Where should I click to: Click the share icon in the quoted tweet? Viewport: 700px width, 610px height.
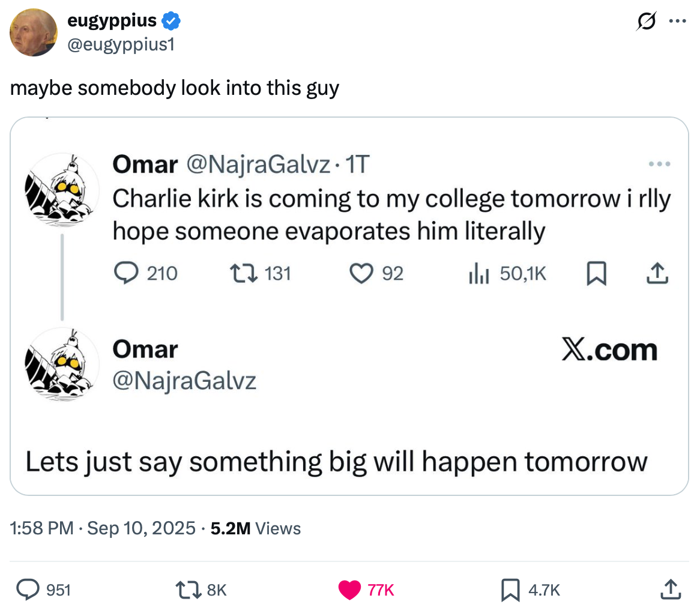[x=657, y=274]
